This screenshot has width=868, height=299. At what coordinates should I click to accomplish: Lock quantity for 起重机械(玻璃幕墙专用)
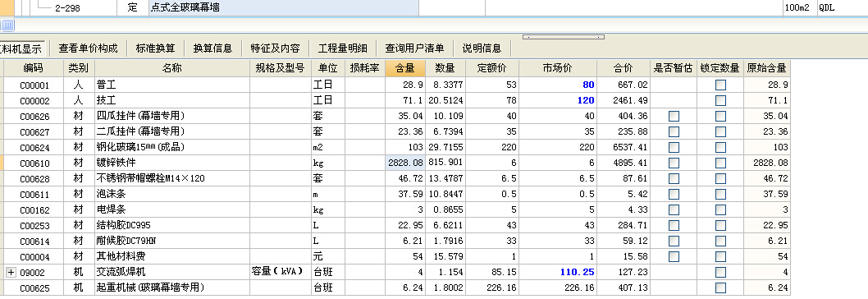tap(720, 287)
